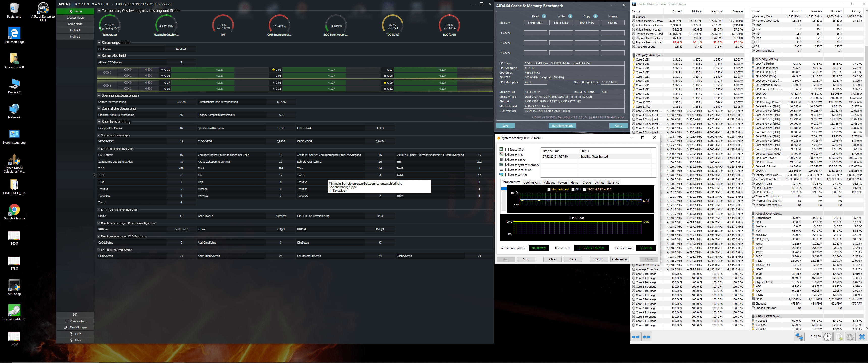Toggle CPU temperature graph checkbox
The height and width of the screenshot is (363, 868).
(573, 189)
